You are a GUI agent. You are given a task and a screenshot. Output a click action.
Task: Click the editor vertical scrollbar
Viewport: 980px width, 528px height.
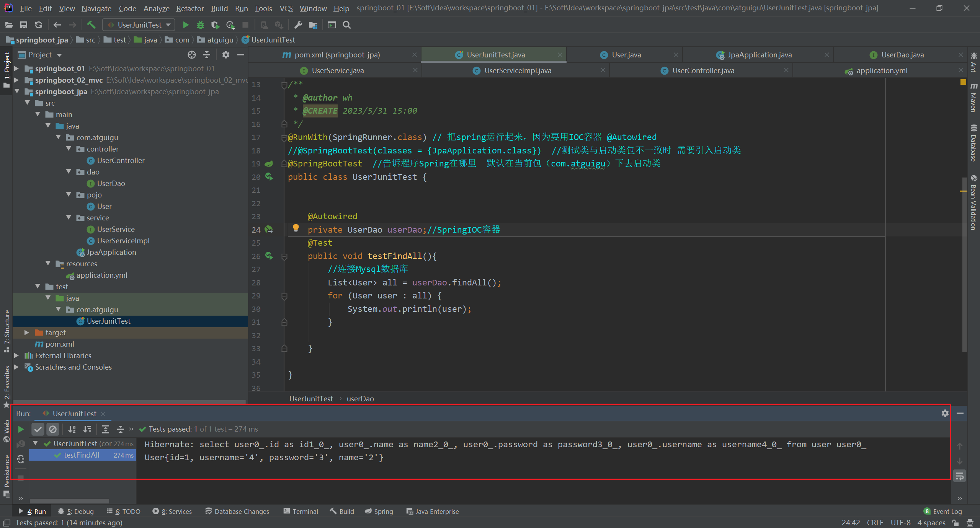tap(964, 264)
